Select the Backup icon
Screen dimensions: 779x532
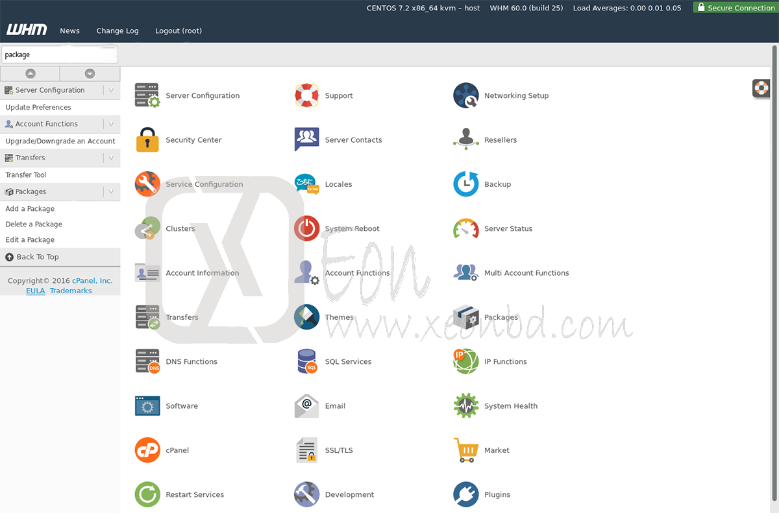click(465, 184)
